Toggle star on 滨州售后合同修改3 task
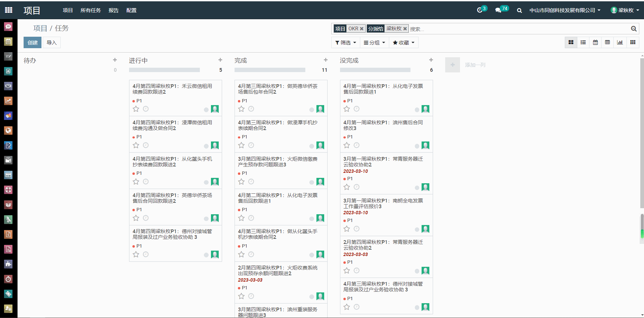 coord(347,145)
